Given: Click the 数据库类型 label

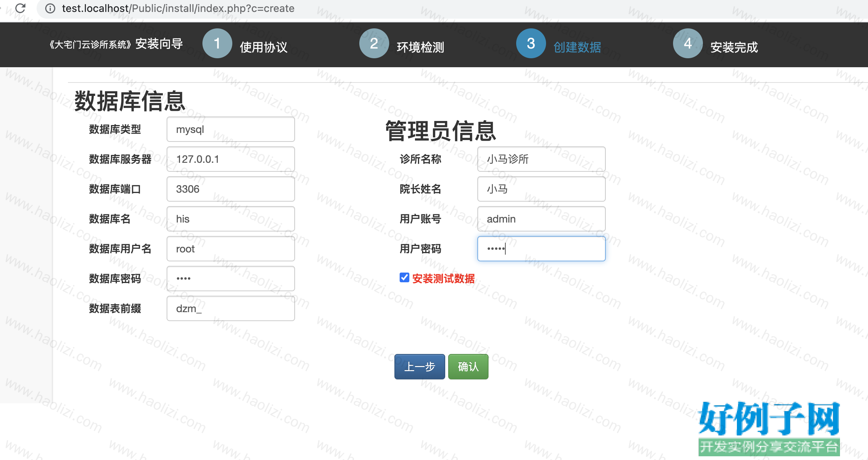Looking at the screenshot, I should (115, 130).
